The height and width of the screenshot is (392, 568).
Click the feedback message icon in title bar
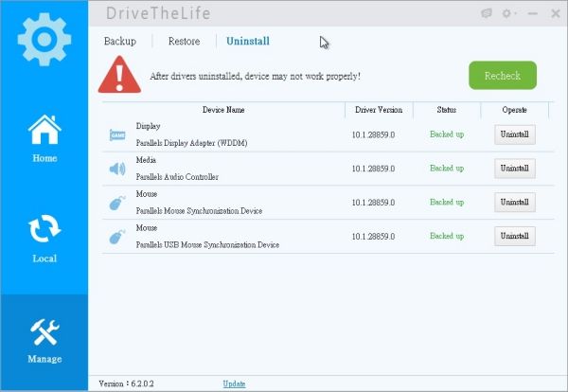point(487,13)
